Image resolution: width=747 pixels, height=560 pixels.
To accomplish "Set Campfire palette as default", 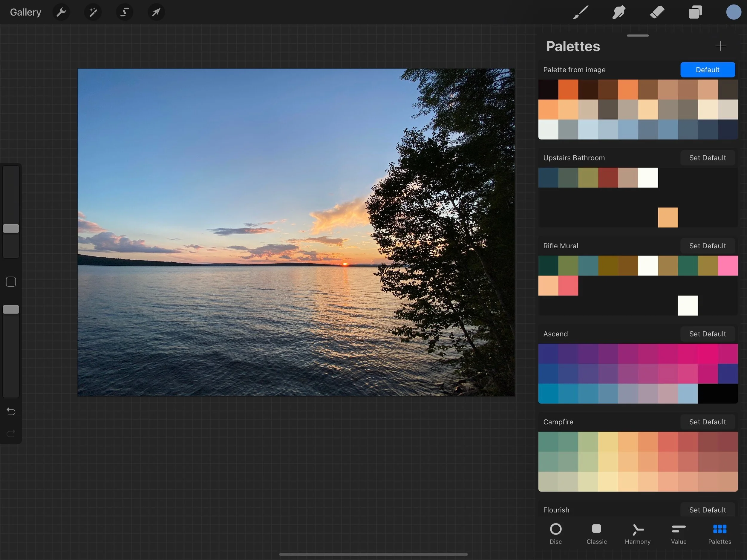I will tap(707, 422).
